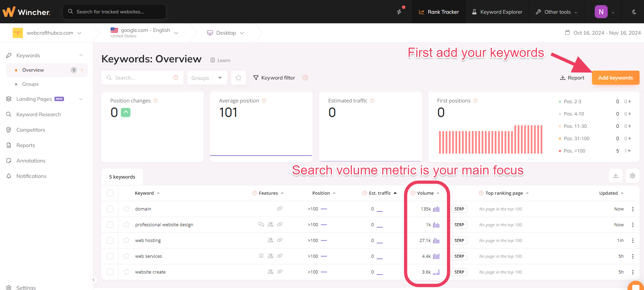644x290 pixels.
Task: Click link feature icon in domain row
Action: click(280, 208)
